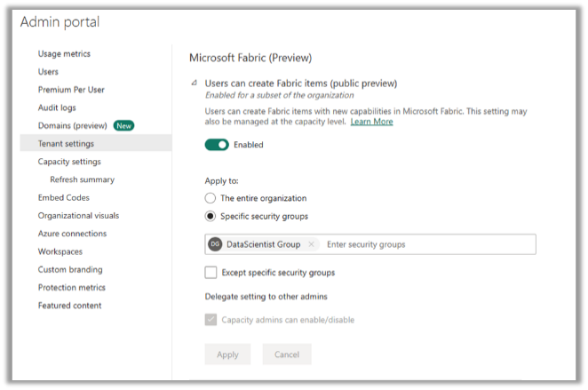Open Featured content
588x390 pixels.
click(x=70, y=306)
